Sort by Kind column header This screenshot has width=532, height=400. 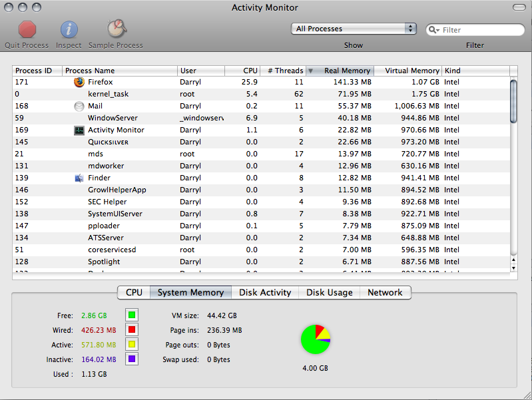tap(475, 71)
